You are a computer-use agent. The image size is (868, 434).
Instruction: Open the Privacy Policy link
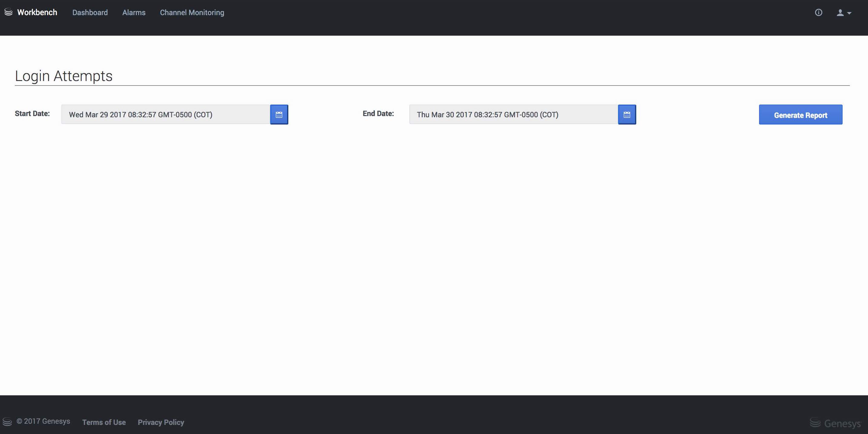coord(161,422)
